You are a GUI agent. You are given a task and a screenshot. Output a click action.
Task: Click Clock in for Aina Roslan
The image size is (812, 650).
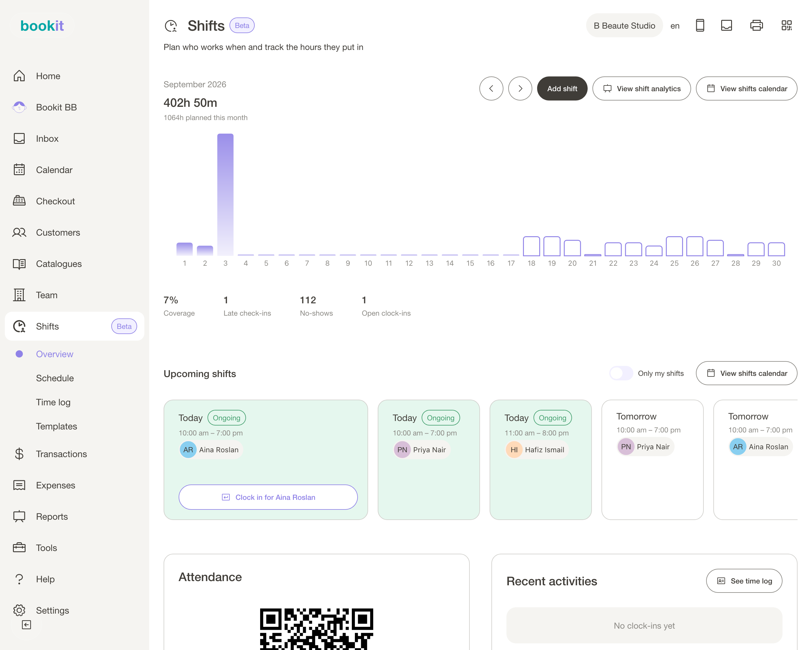pos(268,497)
